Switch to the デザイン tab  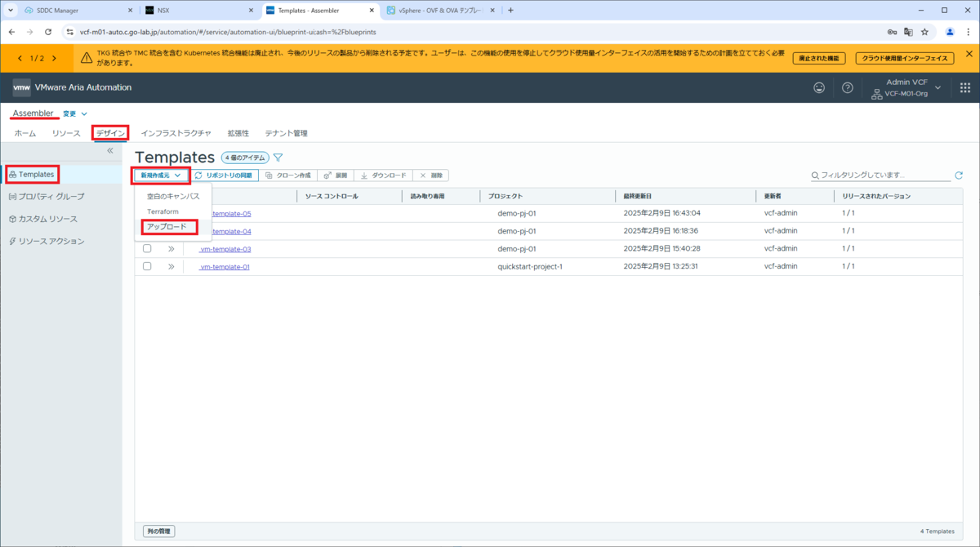pyautogui.click(x=110, y=132)
